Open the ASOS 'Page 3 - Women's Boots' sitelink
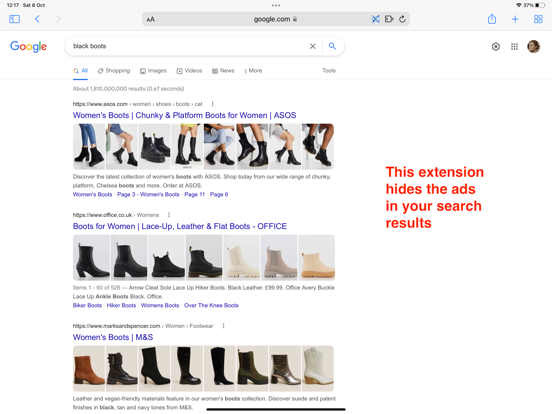Image resolution: width=552 pixels, height=414 pixels. [x=148, y=194]
